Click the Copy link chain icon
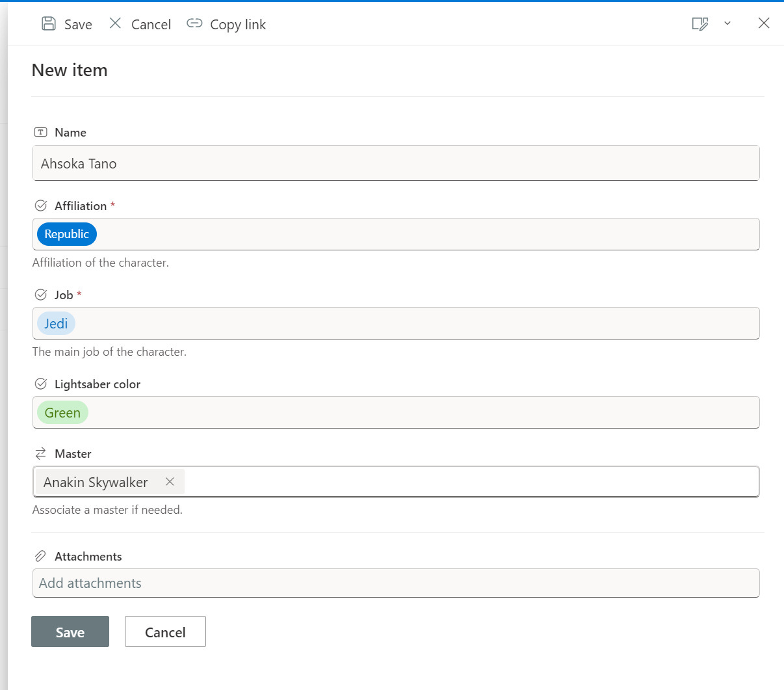This screenshot has height=690, width=784. point(194,23)
